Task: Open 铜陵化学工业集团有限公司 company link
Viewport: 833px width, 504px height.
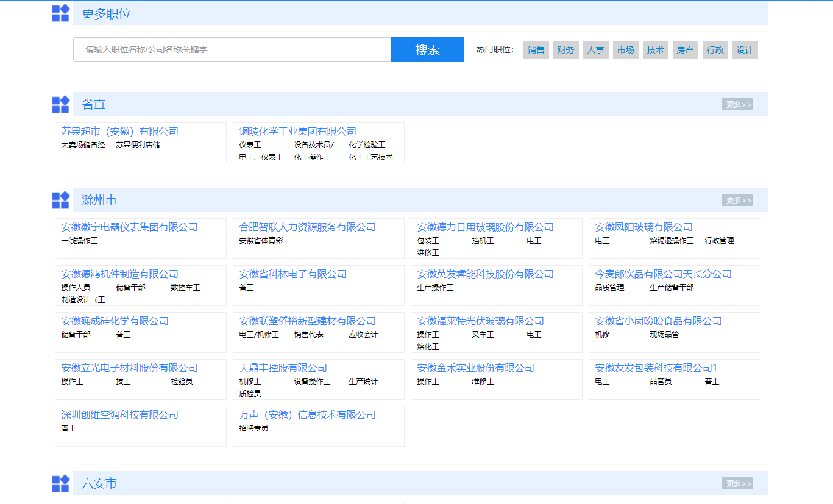Action: 298,131
